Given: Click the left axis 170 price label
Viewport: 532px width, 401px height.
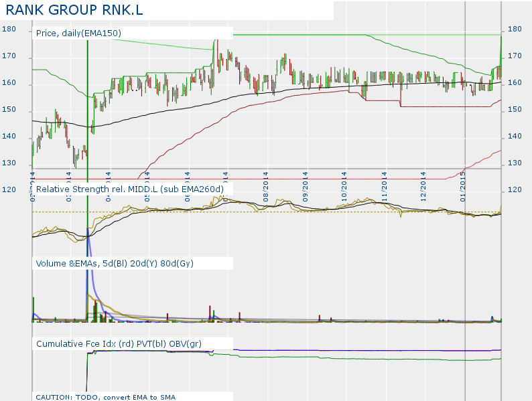Looking at the screenshot, I should 9,56.
